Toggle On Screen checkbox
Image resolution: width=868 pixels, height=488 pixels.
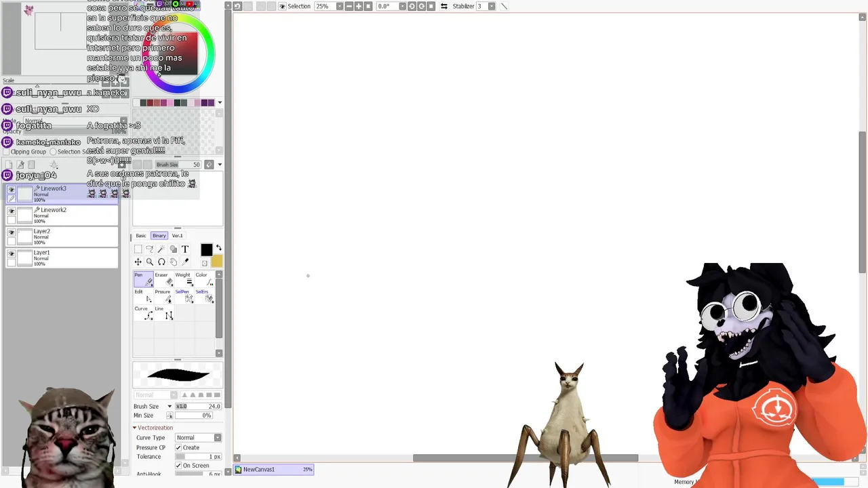(178, 466)
